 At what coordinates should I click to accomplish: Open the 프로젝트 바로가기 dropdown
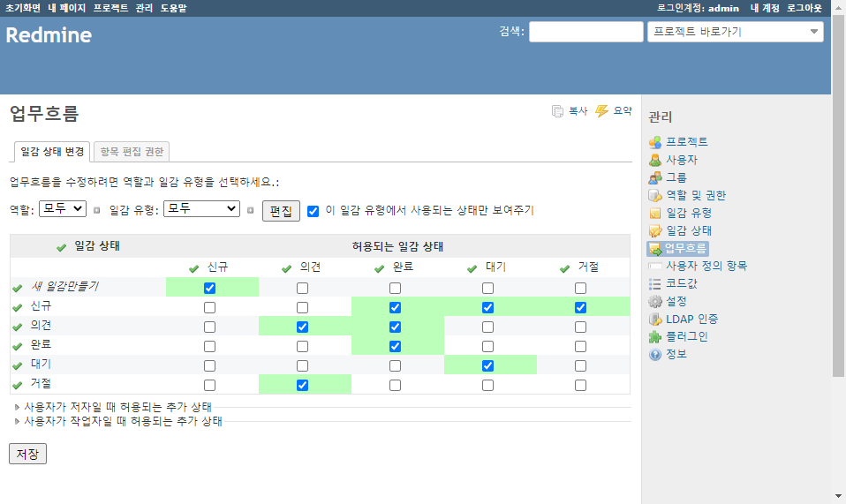[x=736, y=32]
